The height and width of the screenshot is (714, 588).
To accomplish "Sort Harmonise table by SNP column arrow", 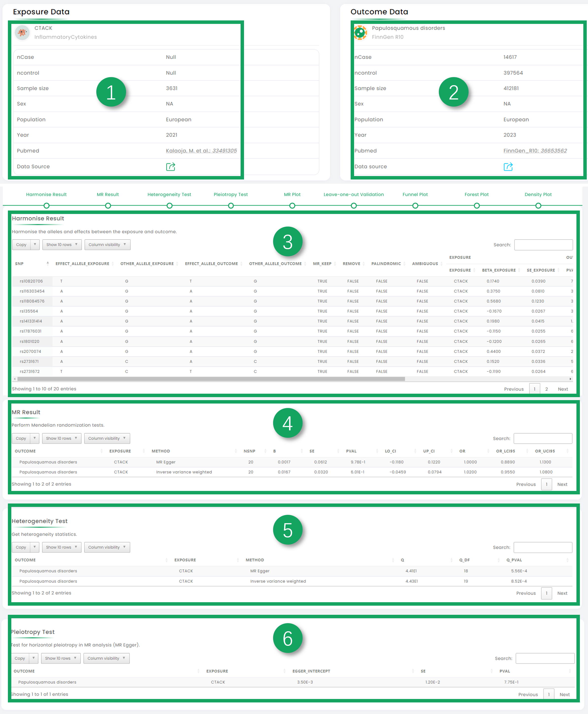I will pos(48,263).
